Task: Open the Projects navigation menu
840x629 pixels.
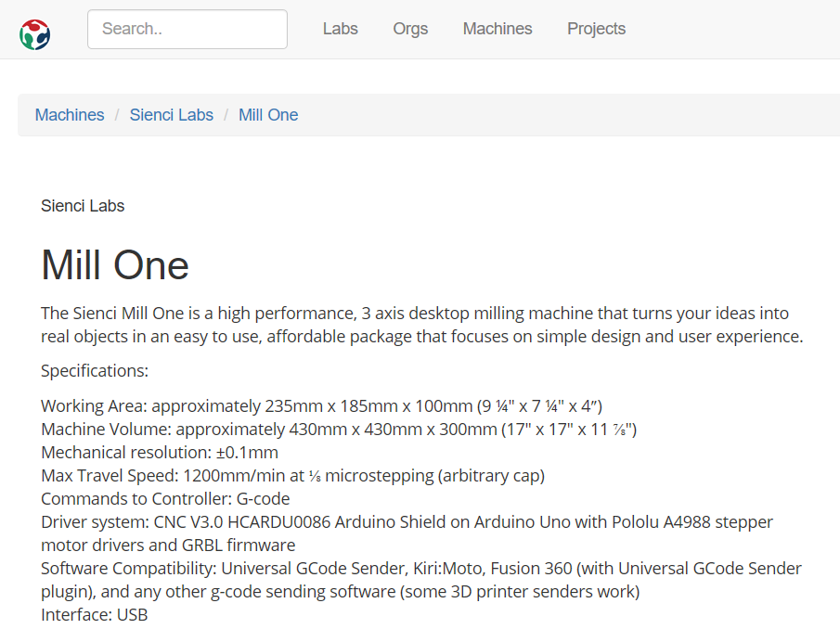Action: coord(596,29)
